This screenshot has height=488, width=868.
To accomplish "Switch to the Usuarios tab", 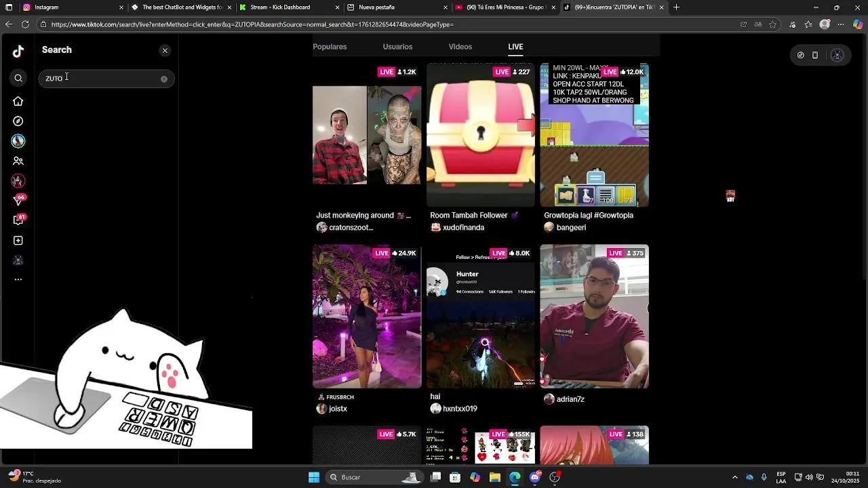I will point(397,47).
